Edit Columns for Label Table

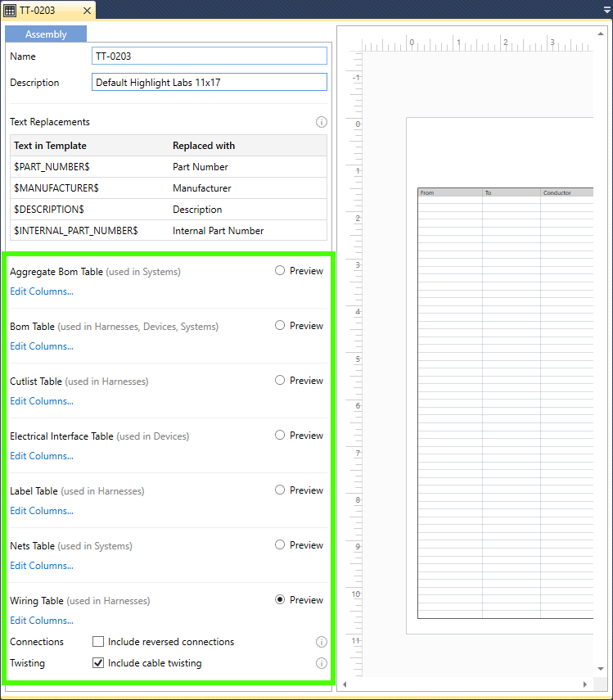tap(42, 511)
